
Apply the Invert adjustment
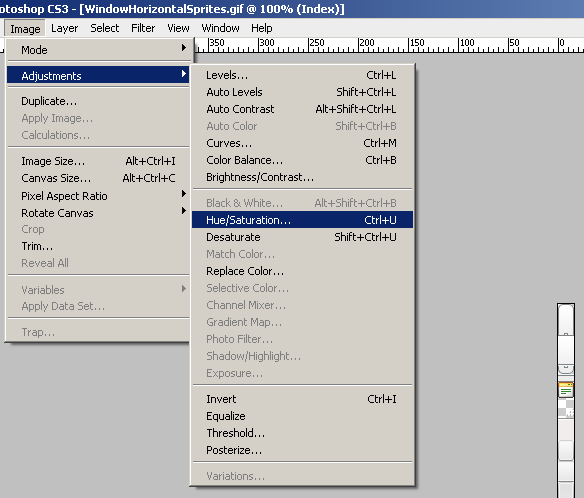point(302,399)
